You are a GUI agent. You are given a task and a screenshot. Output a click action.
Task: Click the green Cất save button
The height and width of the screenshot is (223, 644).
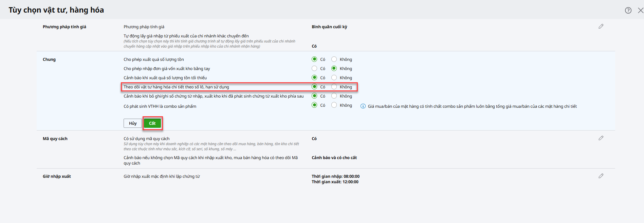coord(152,123)
